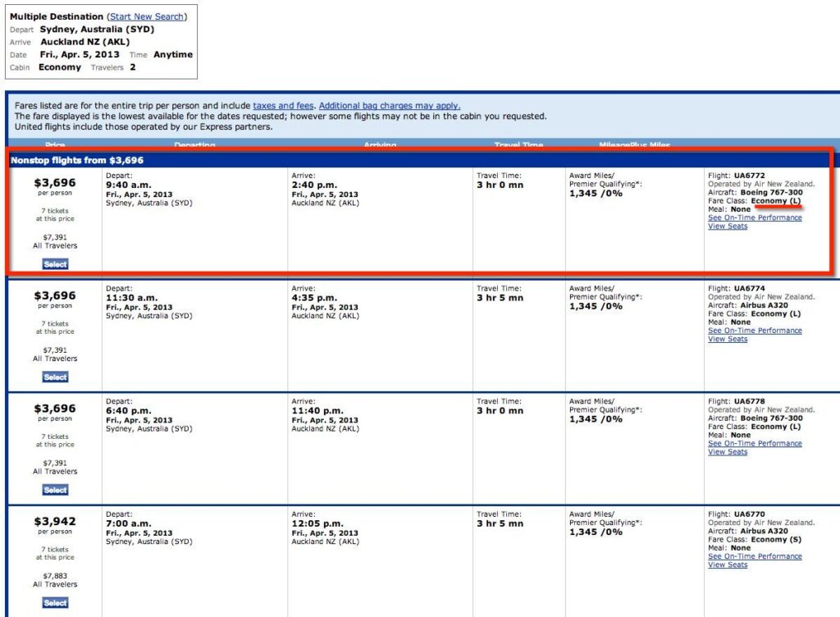This screenshot has height=617, width=840.
Task: Click Boeing 767-300 aircraft for flight UA6778
Action: [x=771, y=418]
